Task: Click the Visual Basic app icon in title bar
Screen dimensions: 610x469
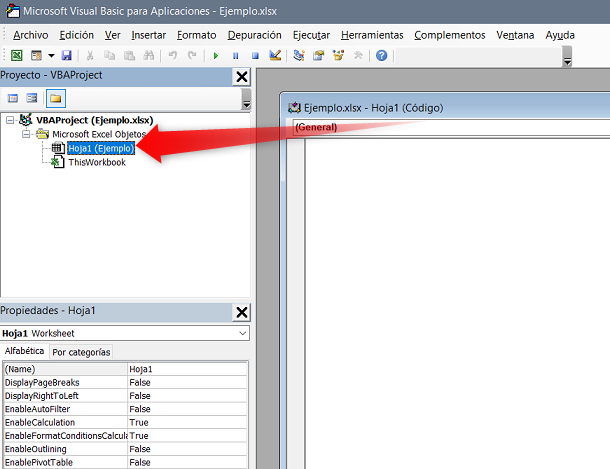Action: tap(12, 10)
